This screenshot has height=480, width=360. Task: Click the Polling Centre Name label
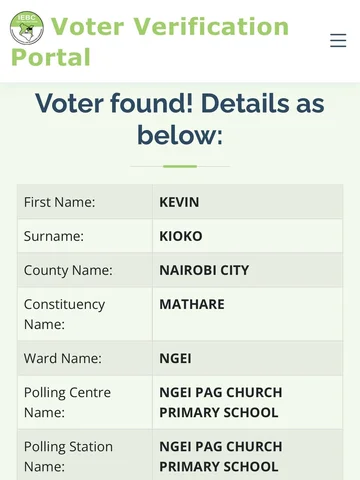point(67,402)
